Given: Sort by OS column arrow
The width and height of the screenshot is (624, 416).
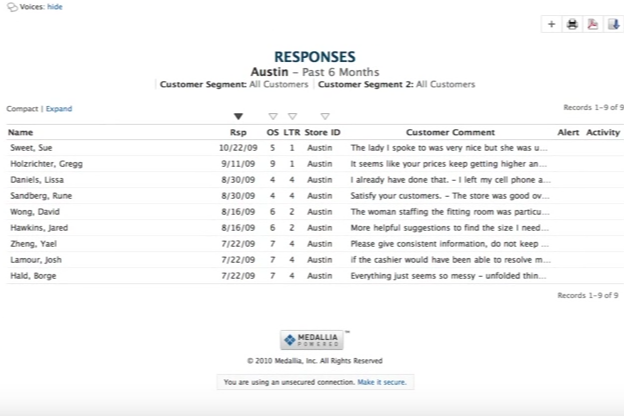Looking at the screenshot, I should tap(273, 117).
